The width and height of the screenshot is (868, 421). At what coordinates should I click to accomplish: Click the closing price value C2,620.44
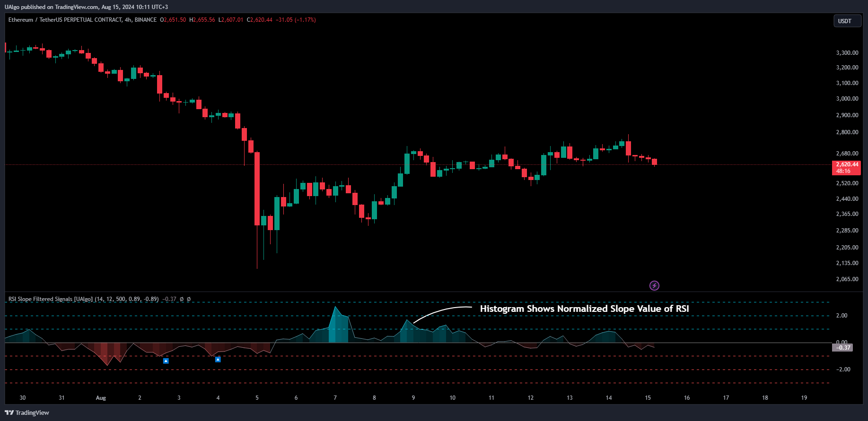[260, 20]
